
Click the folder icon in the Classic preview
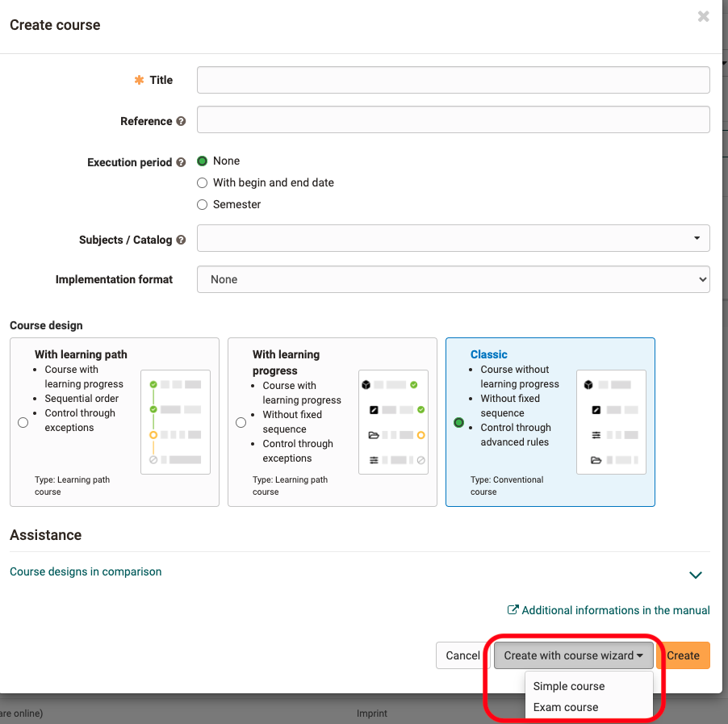596,459
